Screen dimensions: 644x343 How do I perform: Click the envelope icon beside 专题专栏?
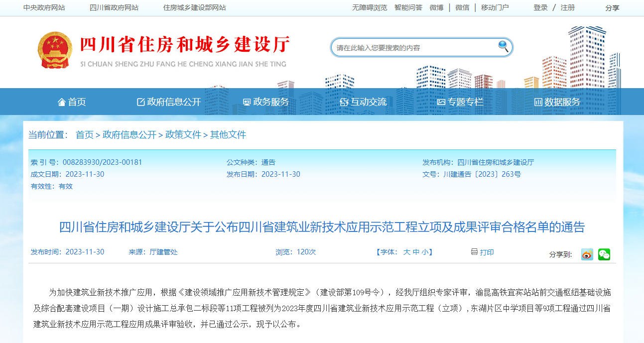click(x=440, y=102)
